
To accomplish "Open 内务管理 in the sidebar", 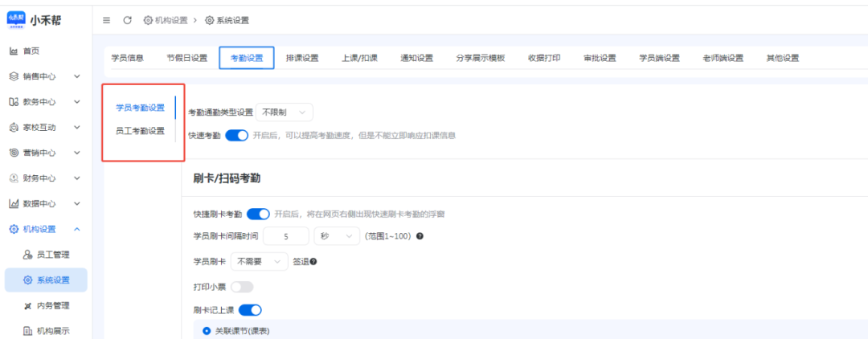I will [53, 305].
